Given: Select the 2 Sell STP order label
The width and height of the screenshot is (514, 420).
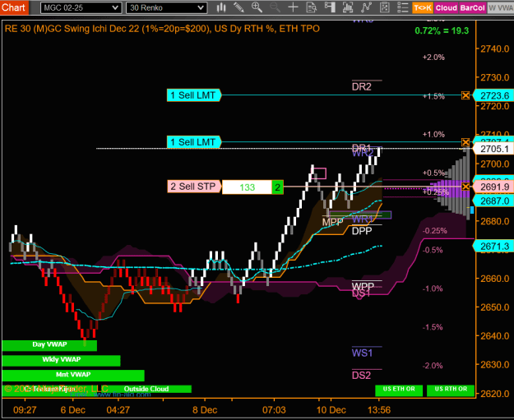Looking at the screenshot, I should pyautogui.click(x=194, y=187).
